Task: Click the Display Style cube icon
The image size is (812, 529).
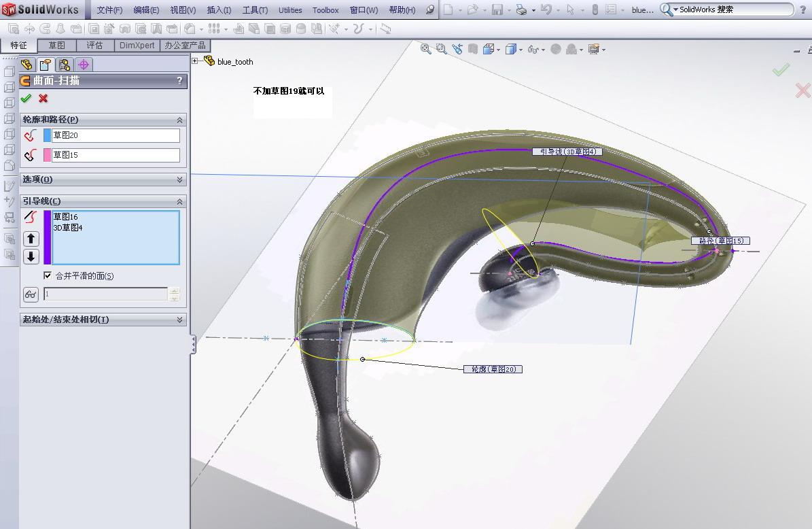Action: click(x=510, y=49)
